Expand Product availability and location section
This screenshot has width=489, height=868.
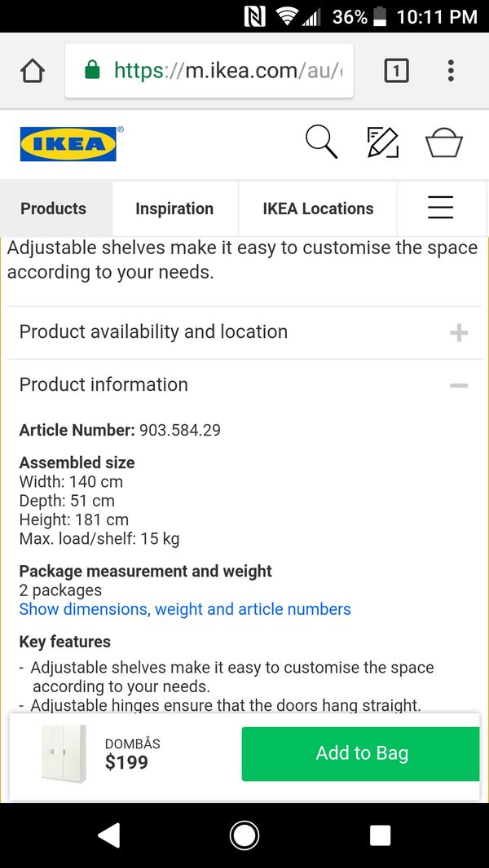click(x=244, y=332)
